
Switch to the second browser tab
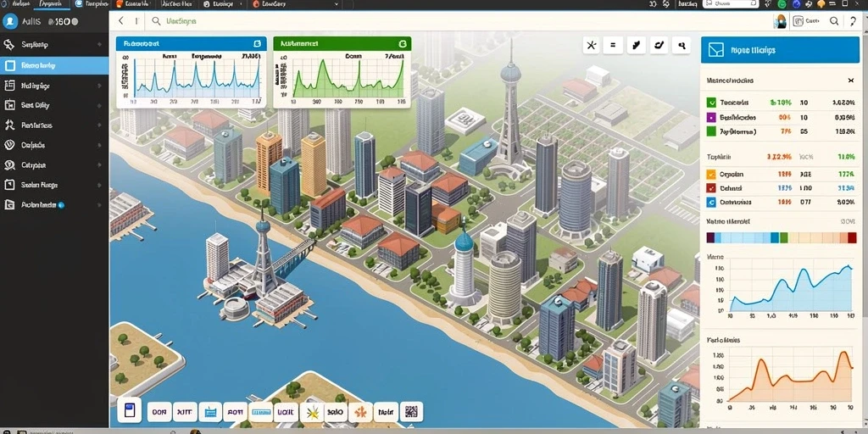coord(52,4)
